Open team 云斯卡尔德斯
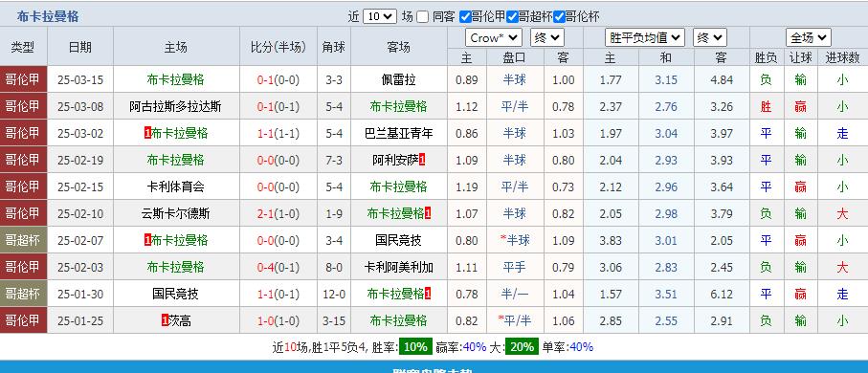The image size is (868, 373). pyautogui.click(x=175, y=213)
